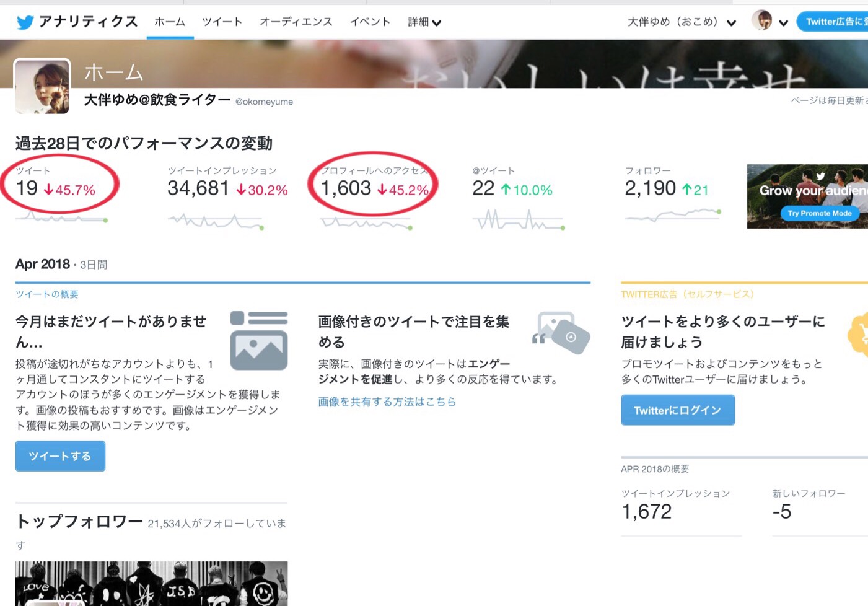Screen dimensions: 868x606
Task: Click the ツイートの概要 heading link
Action: pos(47,294)
